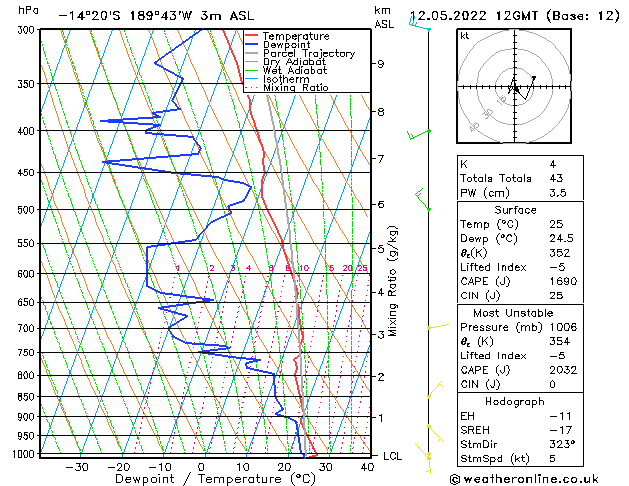629x486 pixels.
Task: Click the weatheronline.co.uk copyright link
Action: click(537, 478)
